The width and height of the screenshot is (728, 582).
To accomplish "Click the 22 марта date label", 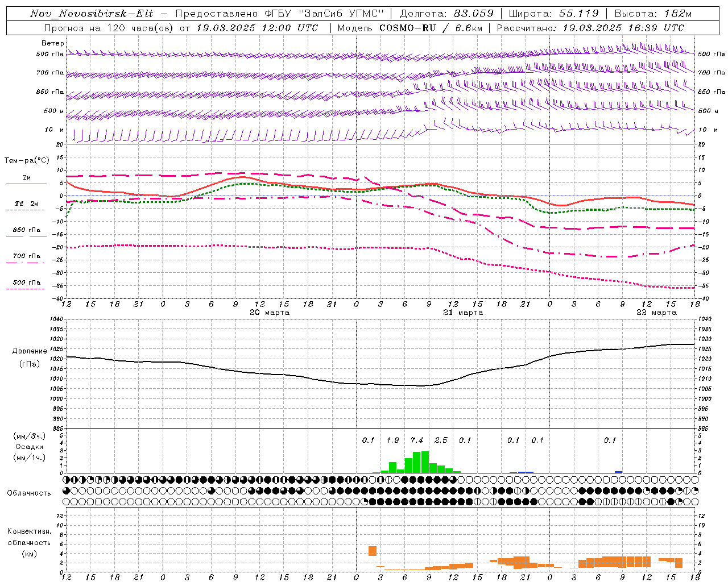I will pos(656,313).
